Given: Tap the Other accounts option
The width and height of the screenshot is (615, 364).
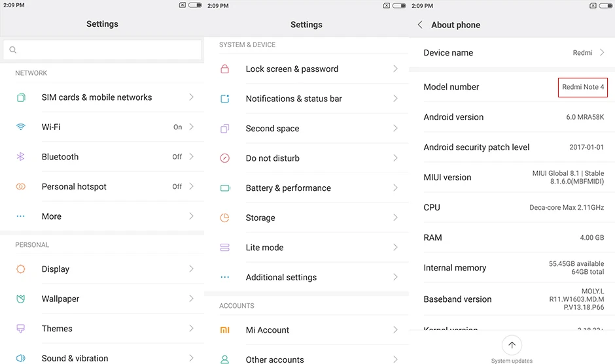Looking at the screenshot, I should [306, 359].
